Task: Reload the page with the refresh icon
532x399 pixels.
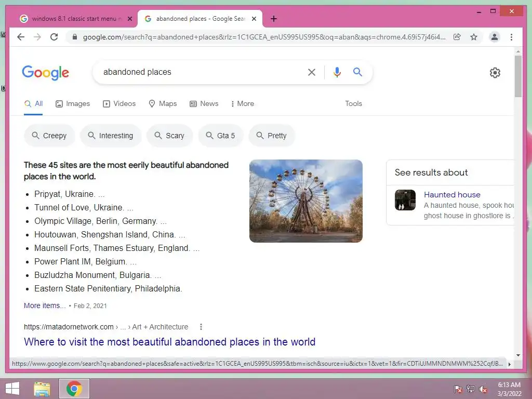Action: pos(54,37)
